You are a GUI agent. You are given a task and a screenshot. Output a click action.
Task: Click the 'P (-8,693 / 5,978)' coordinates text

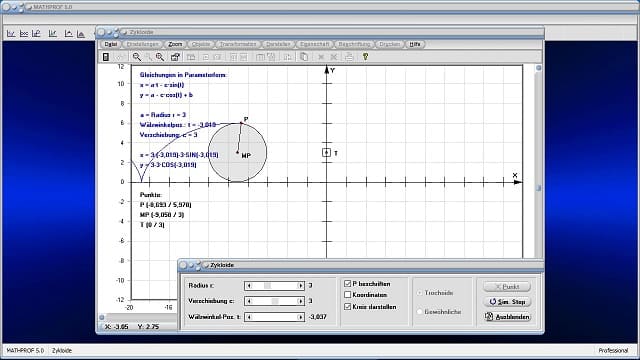(165, 205)
